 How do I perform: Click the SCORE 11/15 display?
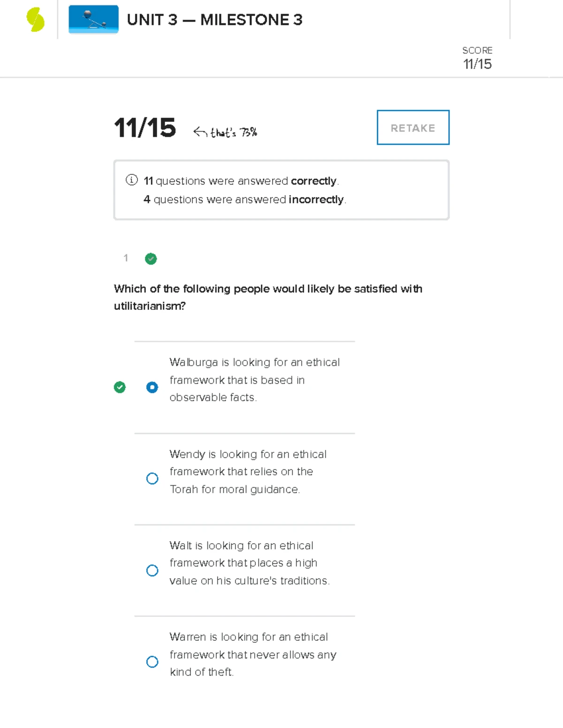[477, 57]
